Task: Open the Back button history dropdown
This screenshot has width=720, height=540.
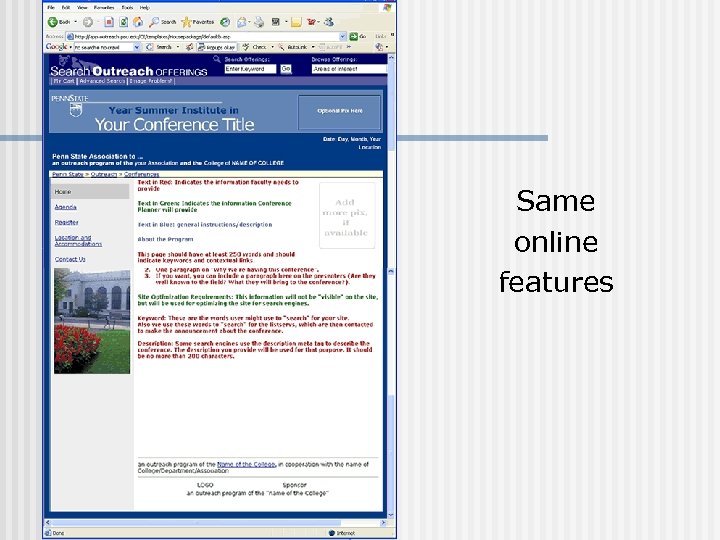Action: (75, 22)
